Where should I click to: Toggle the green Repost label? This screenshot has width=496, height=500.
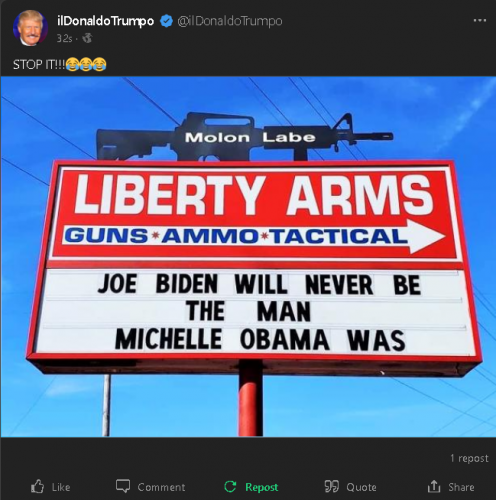coord(262,487)
